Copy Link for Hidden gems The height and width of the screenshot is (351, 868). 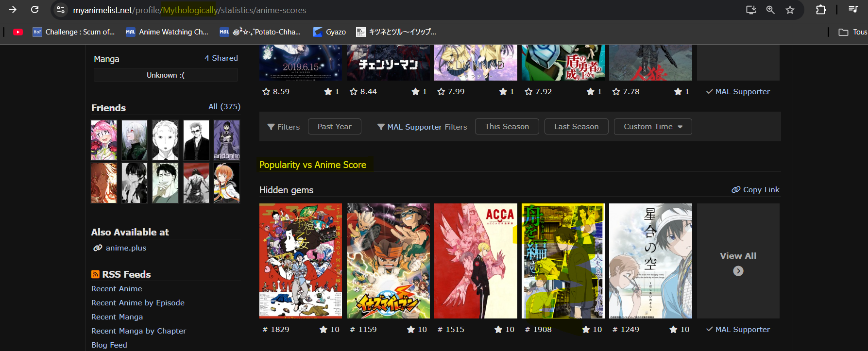coord(755,189)
